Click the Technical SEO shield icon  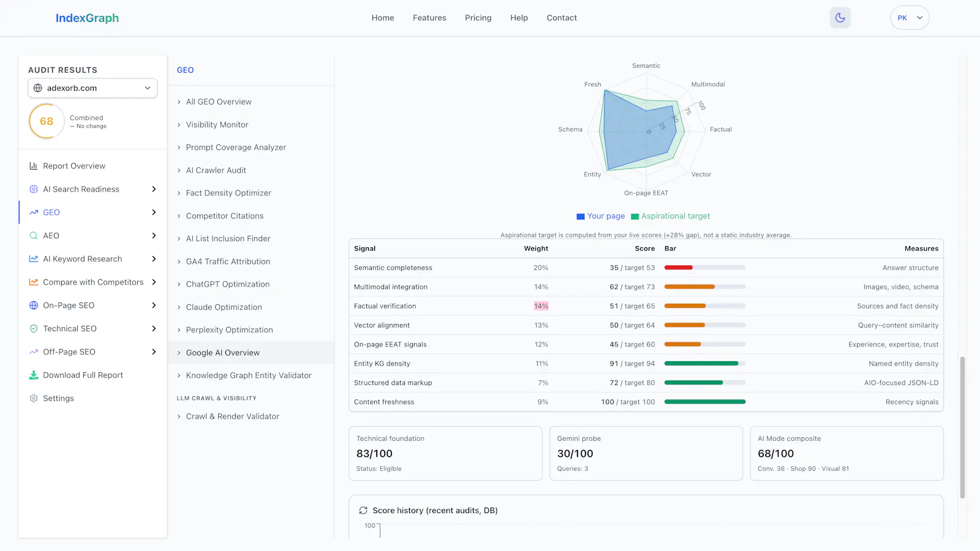tap(34, 329)
